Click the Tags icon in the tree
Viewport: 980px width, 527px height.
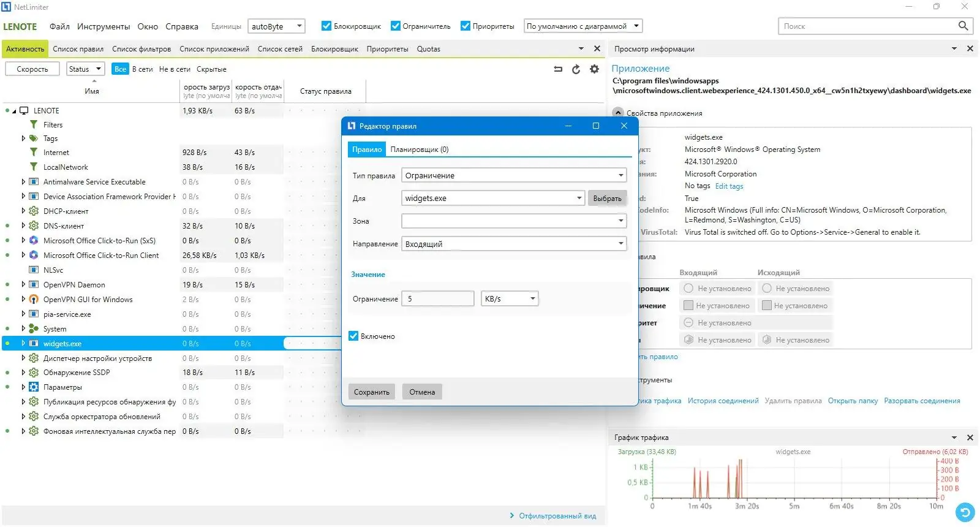pos(34,138)
